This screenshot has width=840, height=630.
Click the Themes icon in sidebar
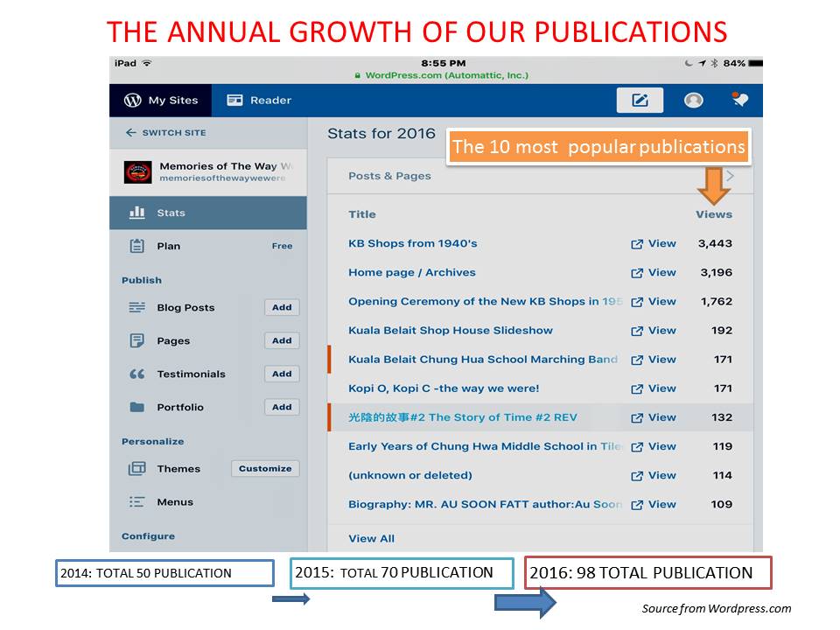click(137, 469)
